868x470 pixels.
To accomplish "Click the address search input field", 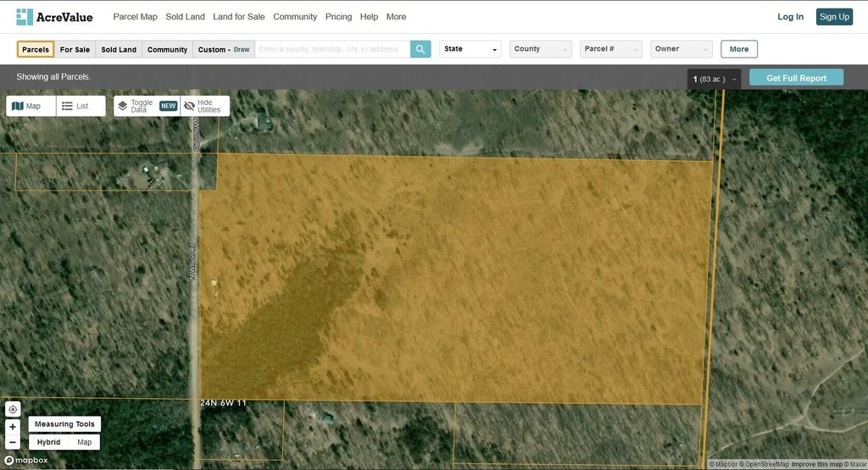I will pos(331,49).
